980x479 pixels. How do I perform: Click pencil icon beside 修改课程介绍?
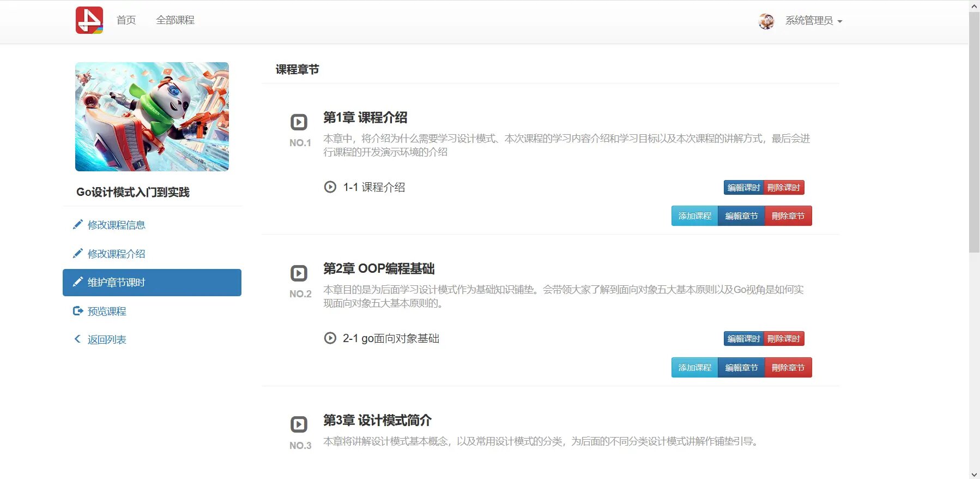coord(78,253)
